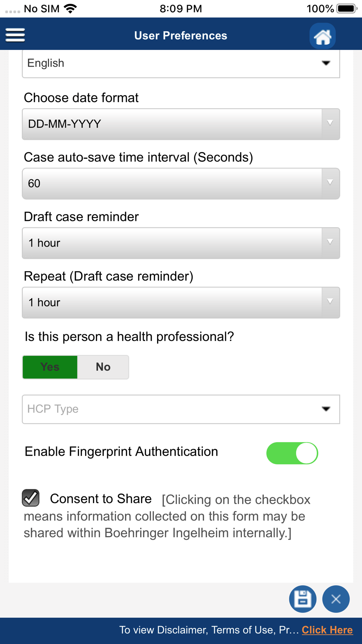Expand the Draft case reminder dropdown
This screenshot has height=644, width=362.
pyautogui.click(x=181, y=243)
